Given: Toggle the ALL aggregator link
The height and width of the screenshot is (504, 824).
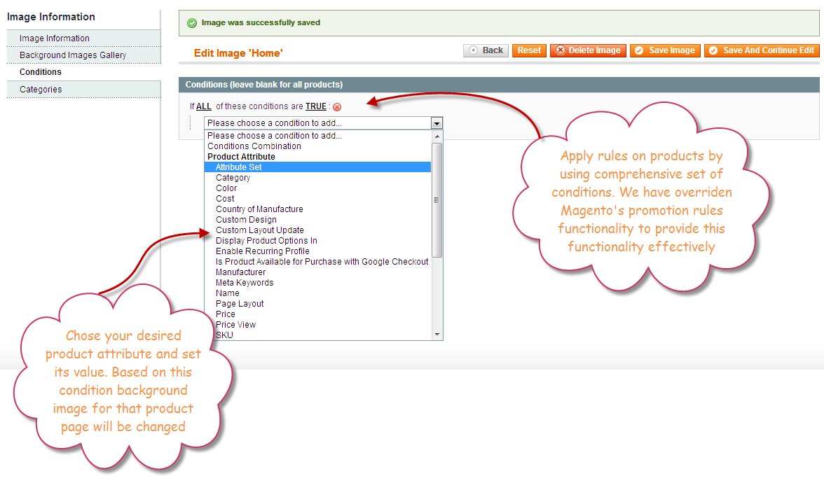Looking at the screenshot, I should click(204, 106).
